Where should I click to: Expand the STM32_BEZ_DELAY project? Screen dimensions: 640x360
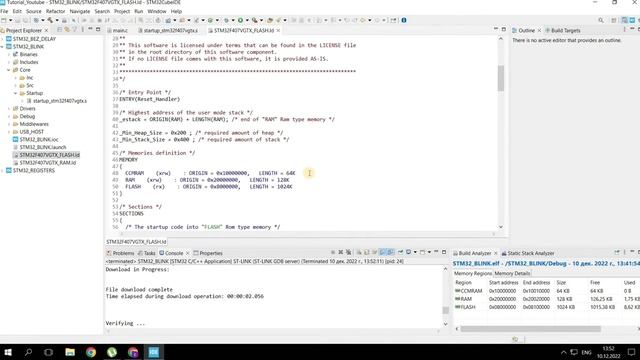click(2, 39)
